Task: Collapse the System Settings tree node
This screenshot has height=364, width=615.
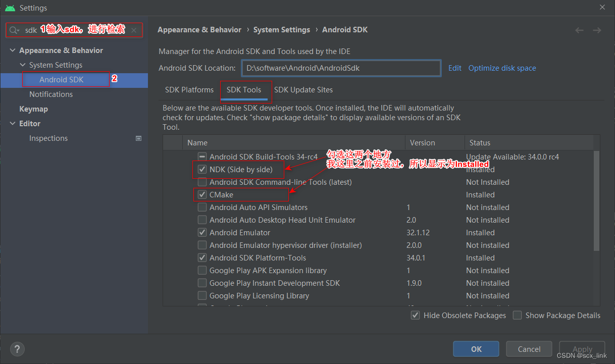Action: coord(23,65)
